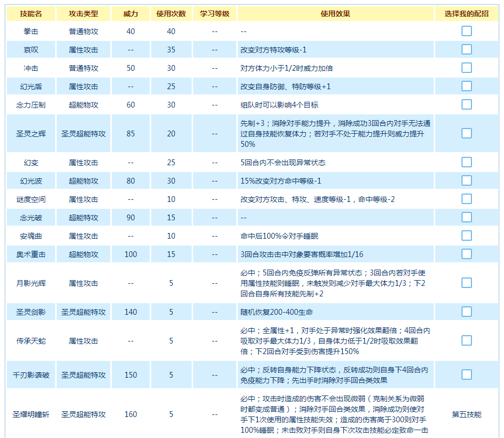The width and height of the screenshot is (504, 438).
Task: Select the 谜度空间 row checkbox
Action: (x=466, y=199)
